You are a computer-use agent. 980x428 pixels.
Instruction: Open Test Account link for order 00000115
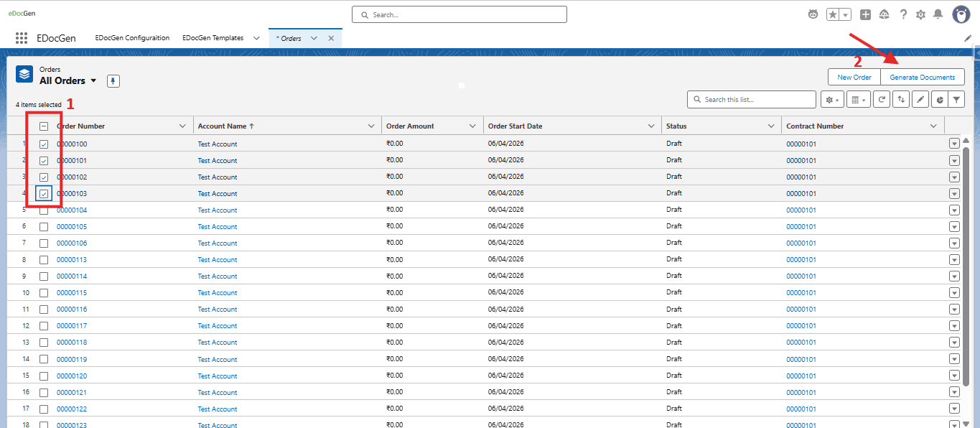[x=218, y=293]
